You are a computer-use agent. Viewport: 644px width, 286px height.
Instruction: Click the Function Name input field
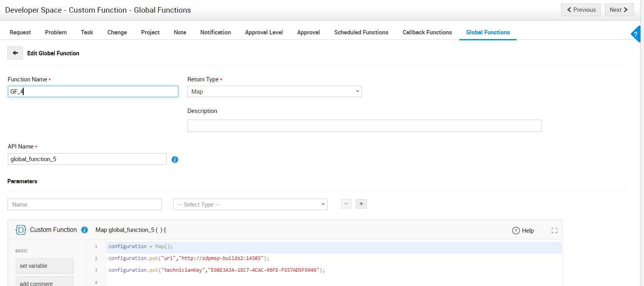[93, 92]
